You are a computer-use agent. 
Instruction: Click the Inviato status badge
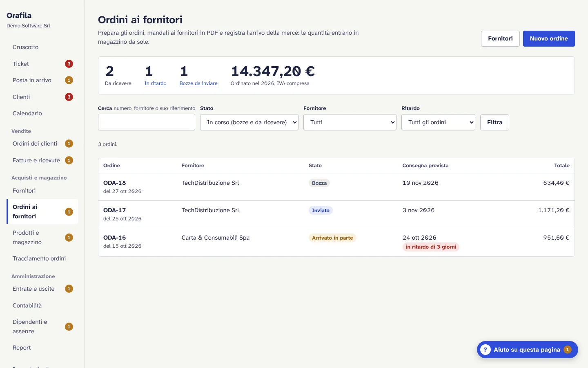pos(321,211)
